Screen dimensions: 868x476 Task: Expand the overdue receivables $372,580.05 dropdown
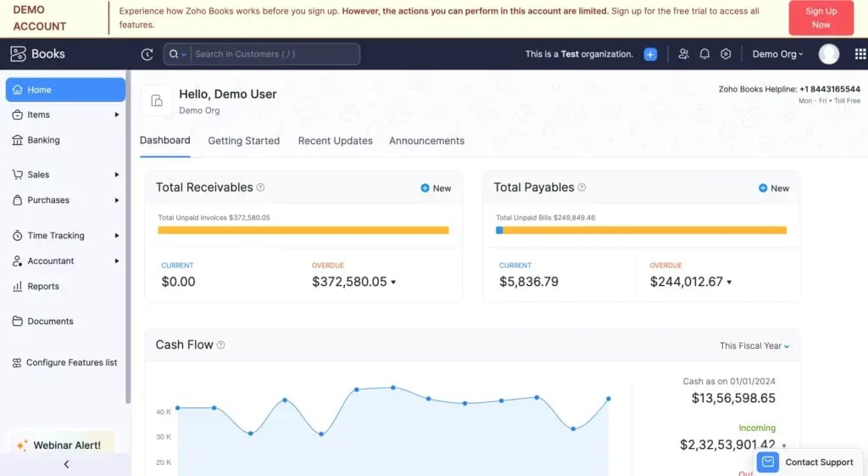[x=393, y=283]
